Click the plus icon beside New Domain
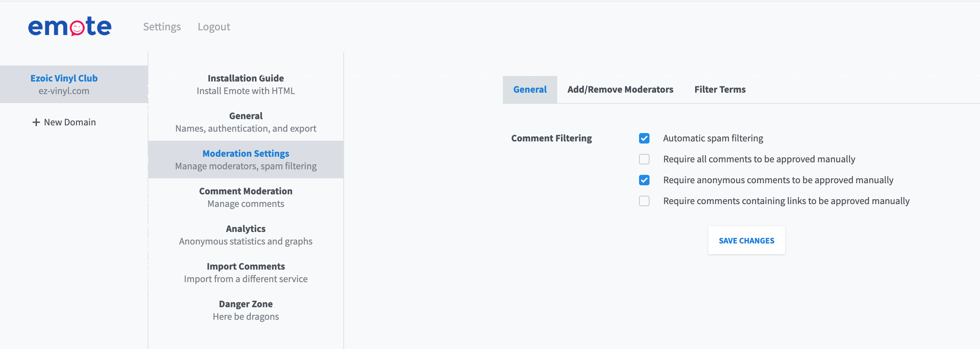Image resolution: width=980 pixels, height=349 pixels. [x=36, y=122]
